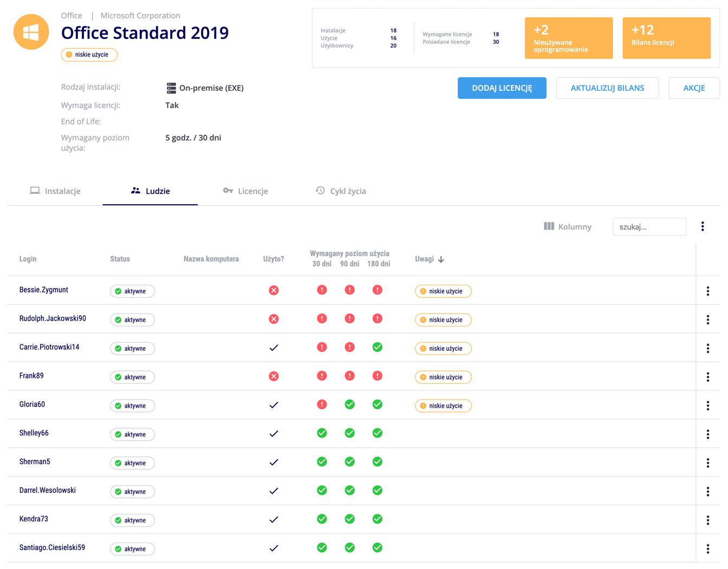
Task: Open row menu for Shelley66
Action: pos(707,435)
